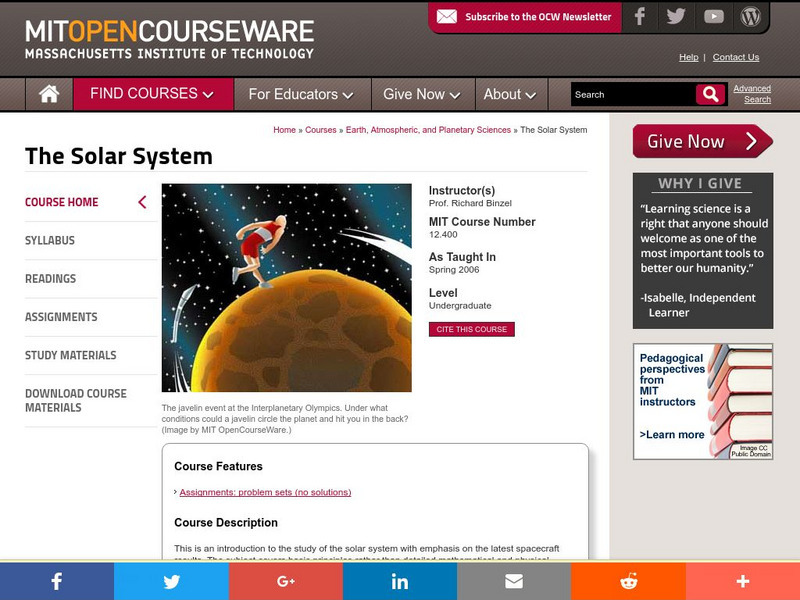Click the javelin event image caption

(x=285, y=419)
